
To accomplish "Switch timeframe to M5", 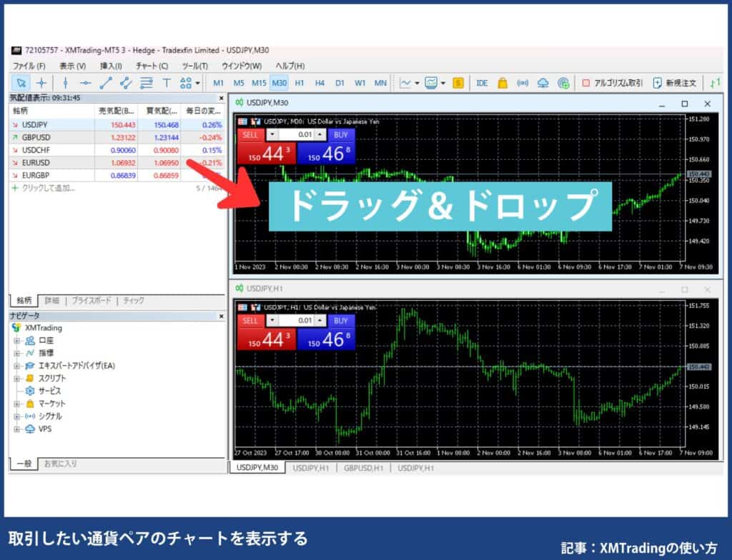I will pos(239,83).
